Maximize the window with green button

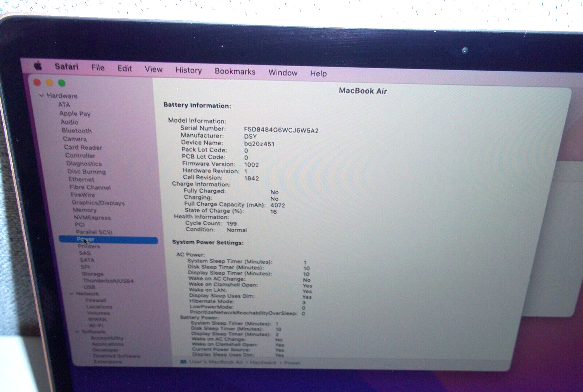coord(62,83)
